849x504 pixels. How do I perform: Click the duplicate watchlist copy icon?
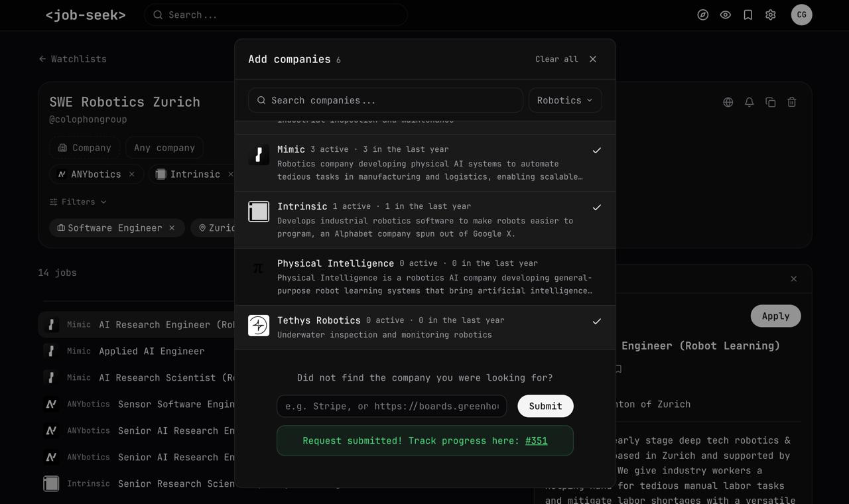(771, 102)
